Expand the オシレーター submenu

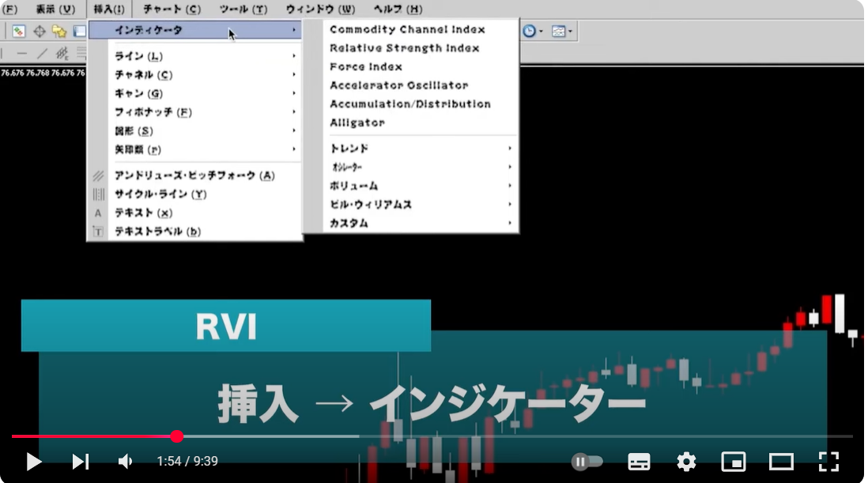tap(421, 167)
